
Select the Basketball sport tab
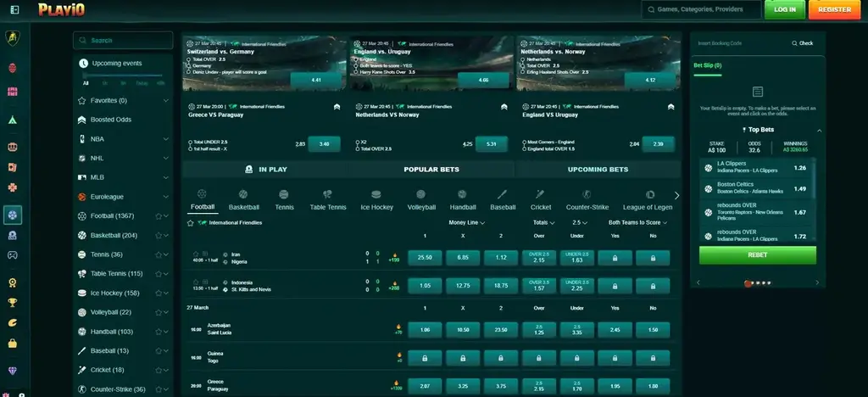pyautogui.click(x=243, y=200)
